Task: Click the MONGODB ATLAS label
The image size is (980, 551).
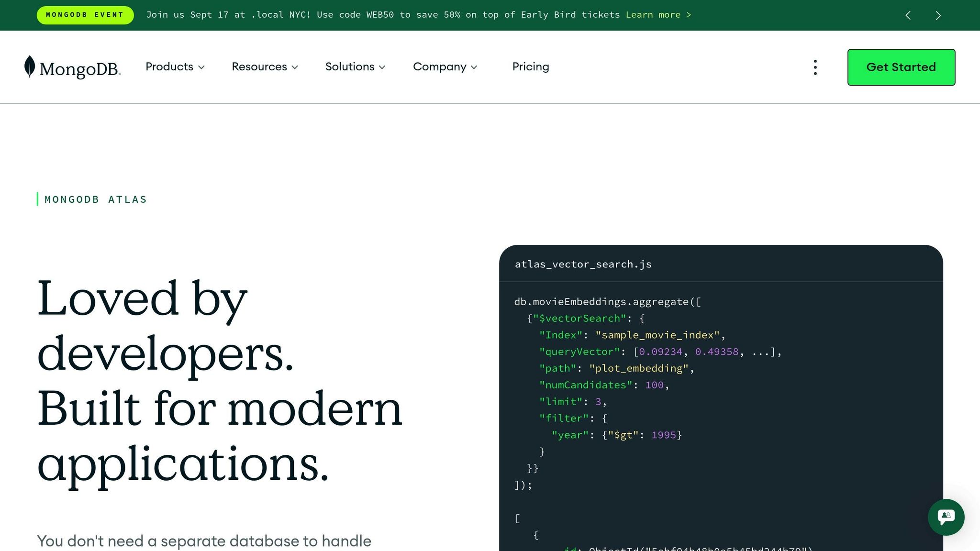Action: [96, 199]
